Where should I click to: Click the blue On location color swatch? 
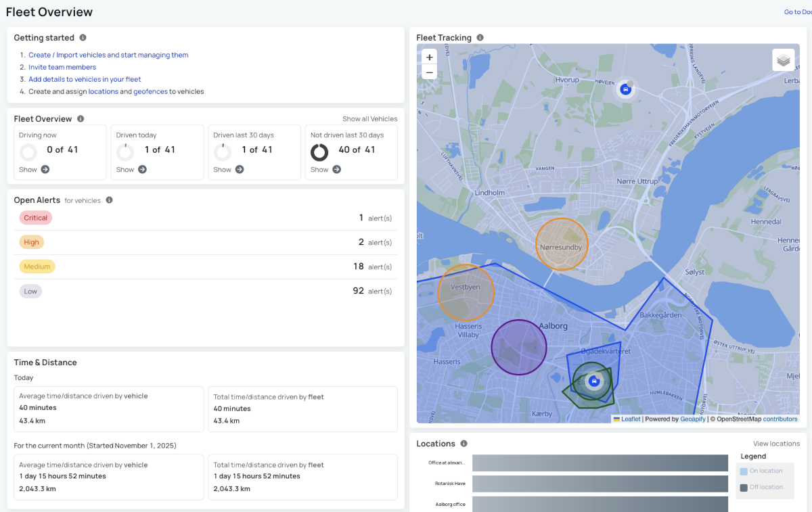(x=744, y=471)
